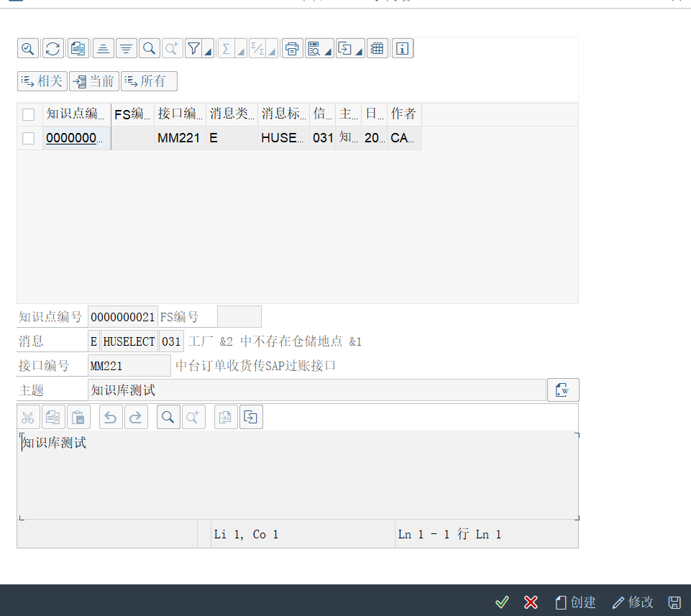Save using the floppy disk icon

tap(674, 602)
